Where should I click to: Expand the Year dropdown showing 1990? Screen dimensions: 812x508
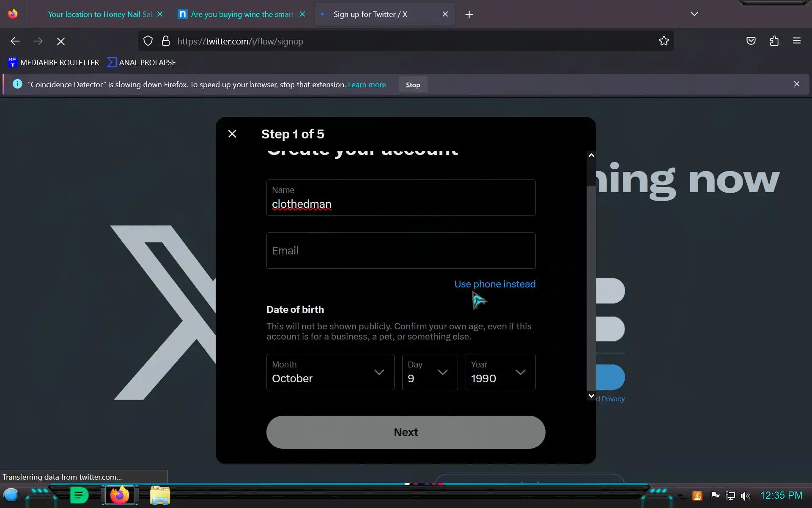click(500, 372)
